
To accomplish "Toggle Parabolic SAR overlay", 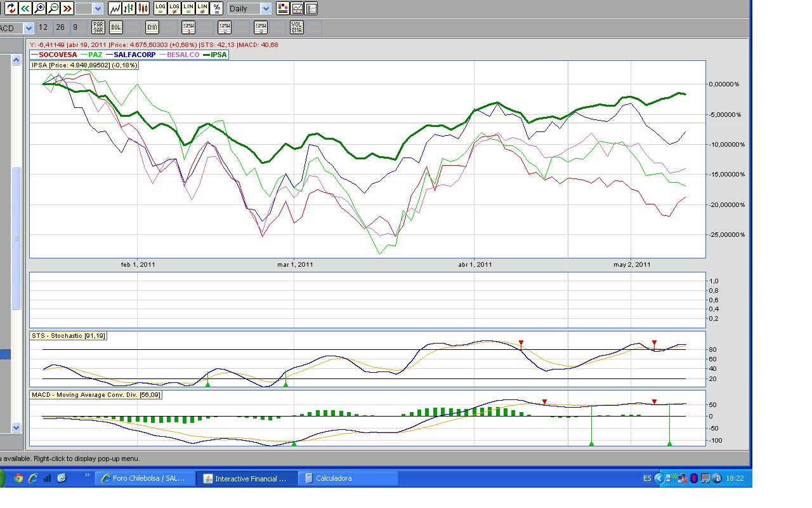I will [x=98, y=27].
